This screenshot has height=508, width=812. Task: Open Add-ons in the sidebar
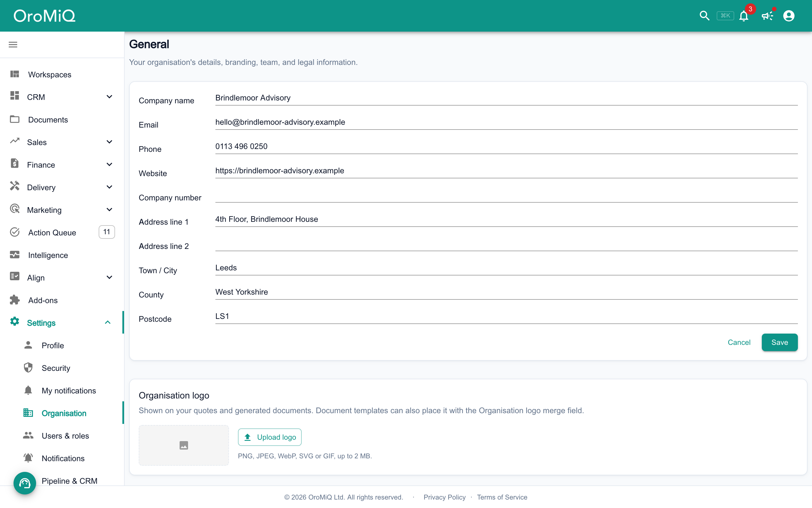[62, 300]
